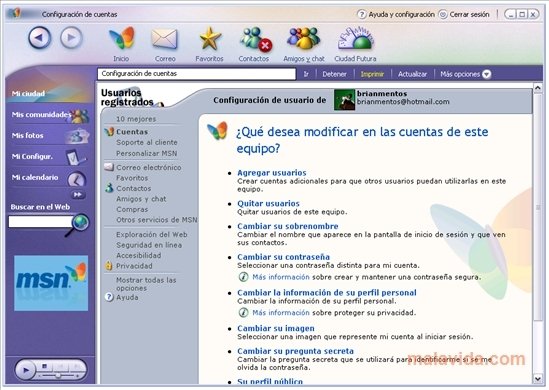
Task: Click the Ayuda y configuración help icon
Action: [x=362, y=14]
